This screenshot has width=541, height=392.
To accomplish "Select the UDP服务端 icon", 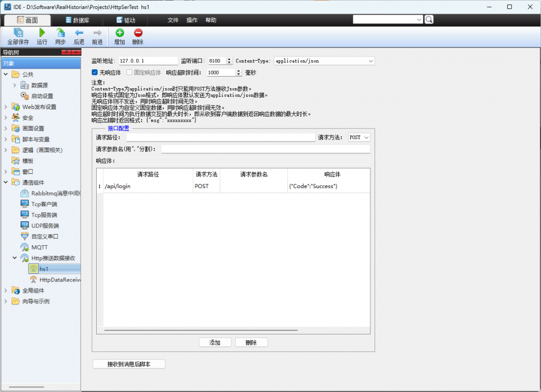I will point(24,226).
